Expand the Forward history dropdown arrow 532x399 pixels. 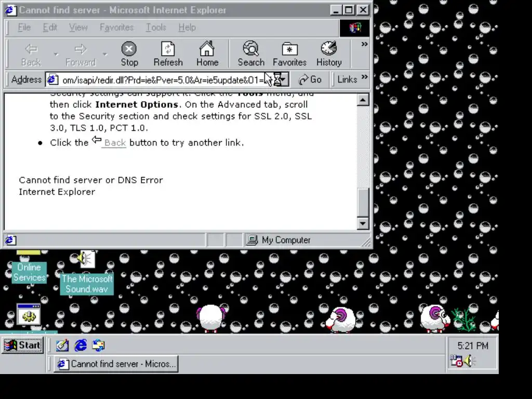coord(105,54)
